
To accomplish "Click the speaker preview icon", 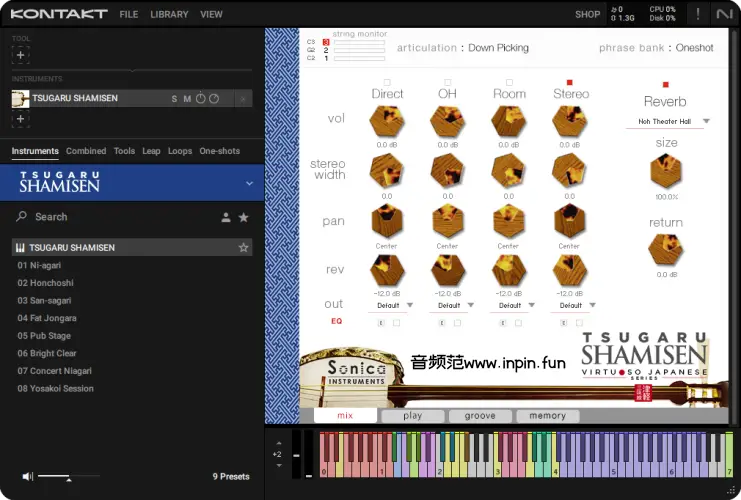I will pyautogui.click(x=27, y=476).
